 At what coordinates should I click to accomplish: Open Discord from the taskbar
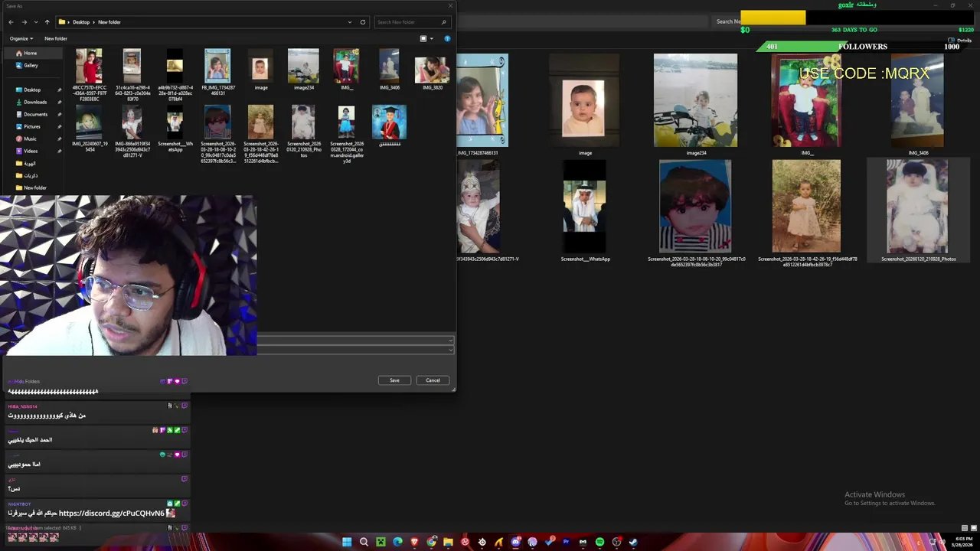(x=515, y=542)
